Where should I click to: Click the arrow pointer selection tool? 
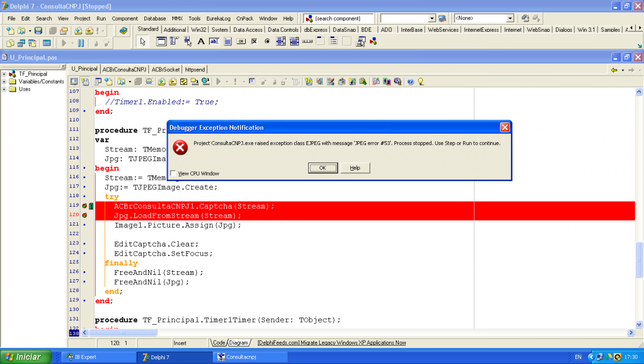143,41
